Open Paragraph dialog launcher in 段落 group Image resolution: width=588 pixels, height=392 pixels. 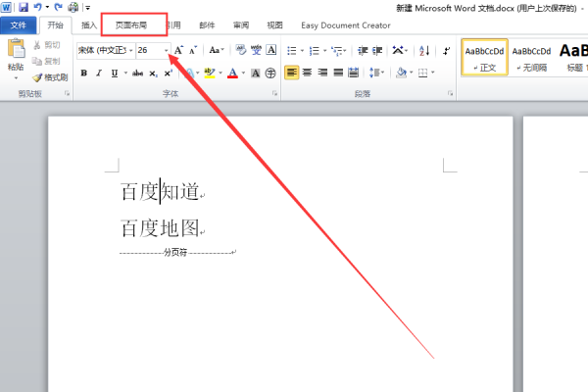coord(450,93)
